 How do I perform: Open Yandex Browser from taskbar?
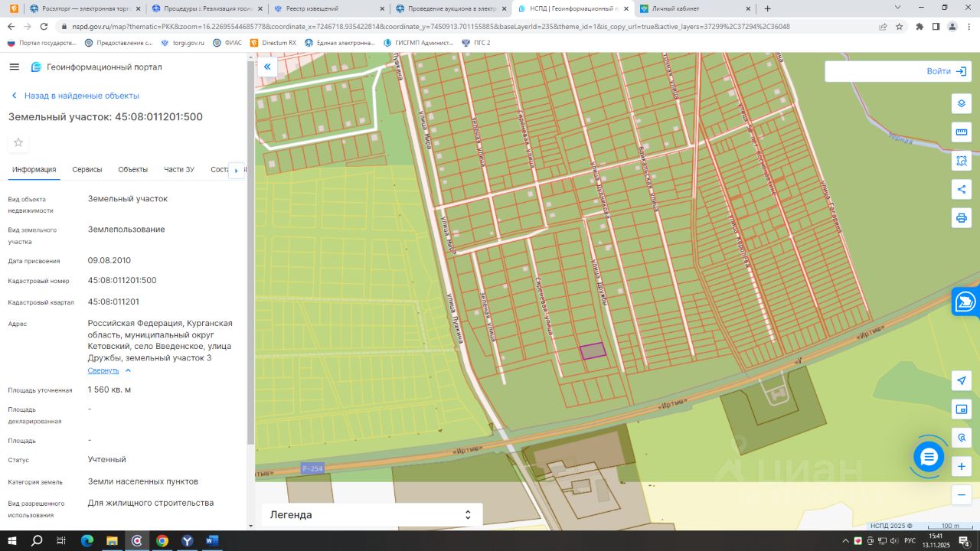point(187,541)
